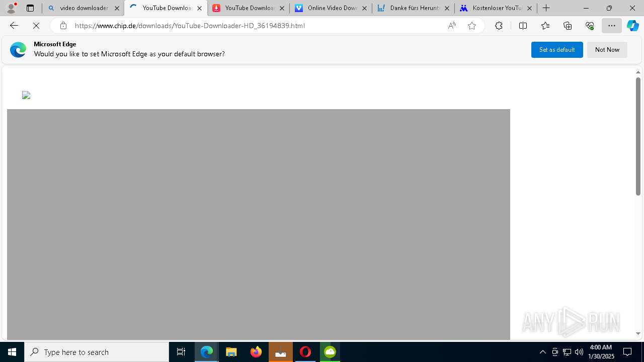Image resolution: width=644 pixels, height=362 pixels.
Task: Click the chip.de address bar URL
Action: coord(190,26)
